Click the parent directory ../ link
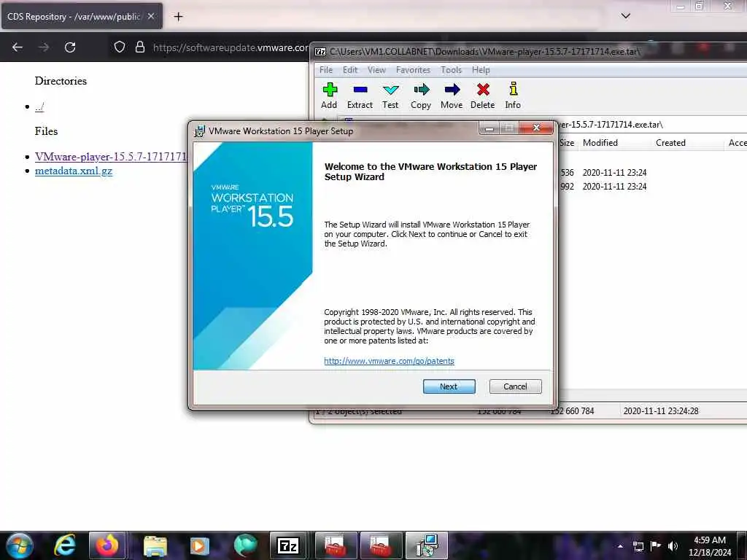 39,107
